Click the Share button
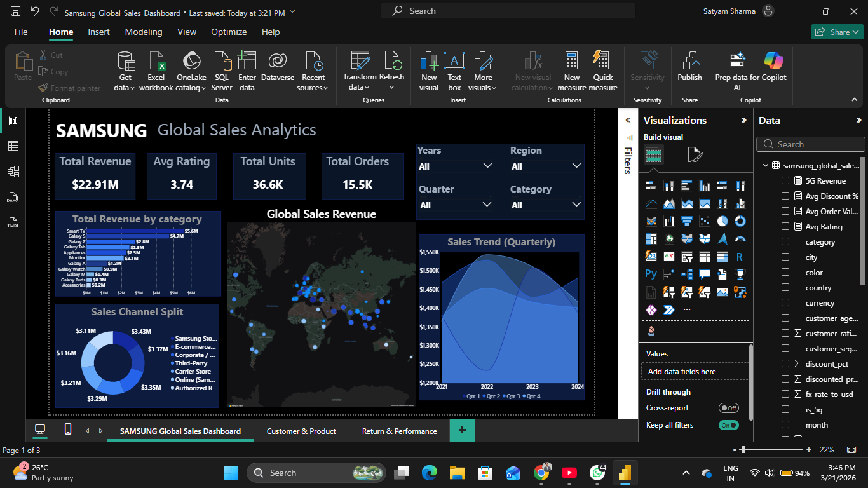The height and width of the screenshot is (488, 868). 837,32
